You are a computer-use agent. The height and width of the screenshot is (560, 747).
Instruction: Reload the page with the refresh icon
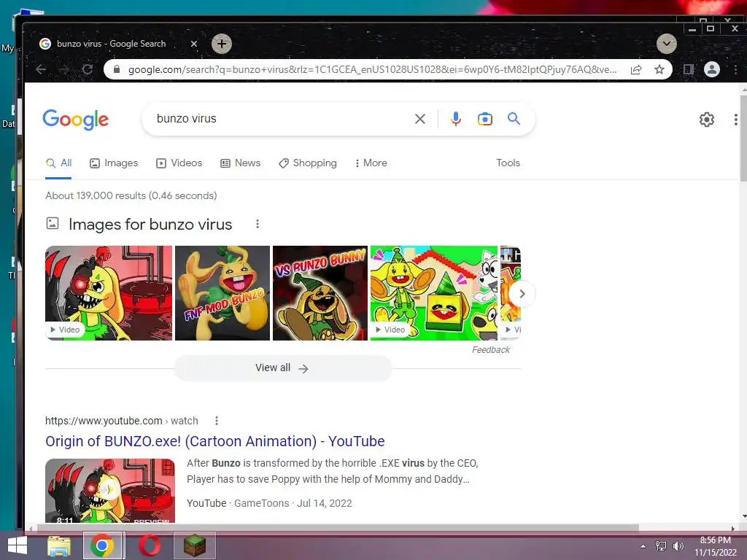point(88,69)
